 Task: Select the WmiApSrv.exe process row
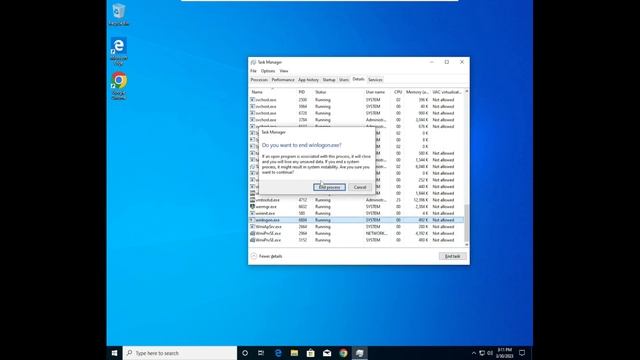click(357, 227)
